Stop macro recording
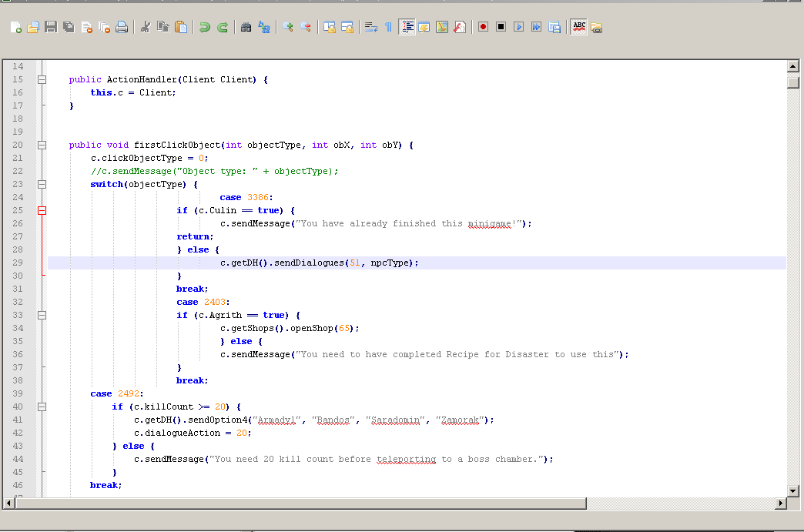804x532 pixels. pyautogui.click(x=501, y=27)
